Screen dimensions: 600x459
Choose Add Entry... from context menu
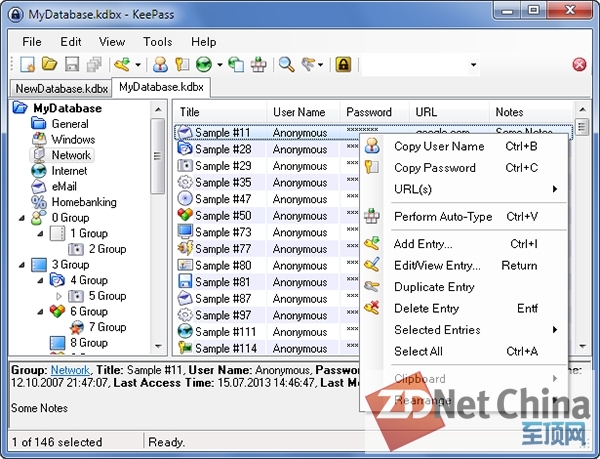[x=464, y=244]
